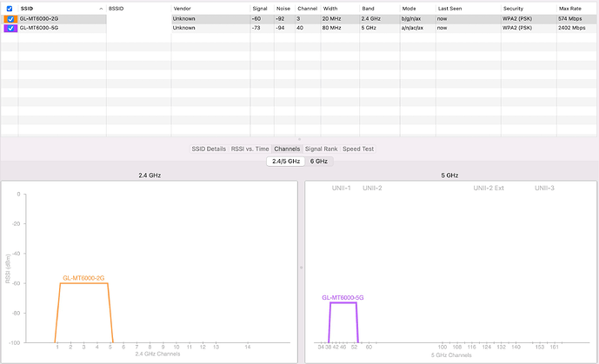Viewport: 599px width, 364px height.
Task: Sort by the Vendor column header
Action: (183, 9)
